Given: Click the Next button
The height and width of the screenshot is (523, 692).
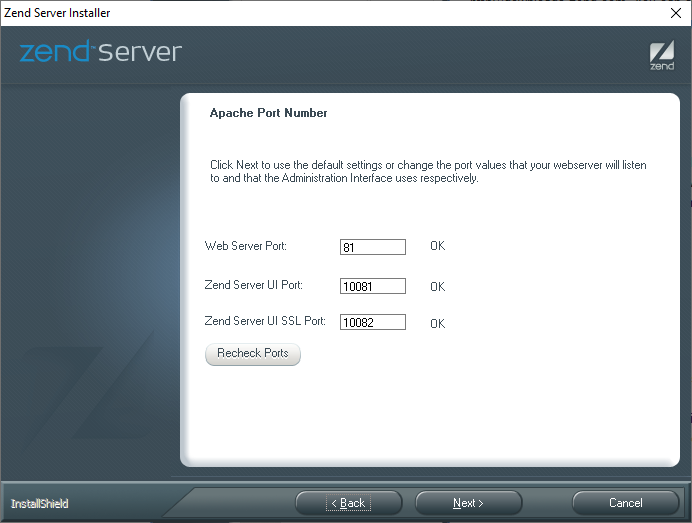Looking at the screenshot, I should point(468,503).
